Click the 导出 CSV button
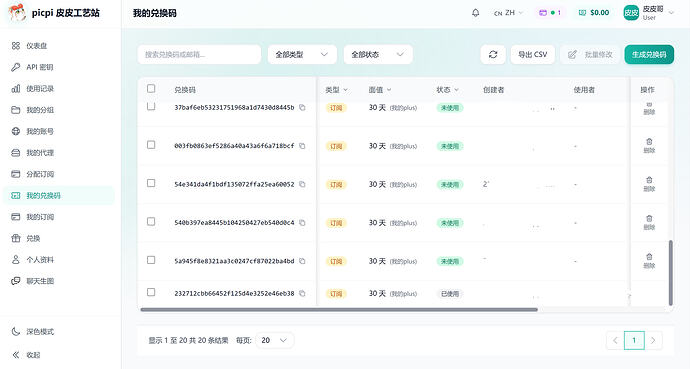690x369 pixels. click(x=532, y=55)
